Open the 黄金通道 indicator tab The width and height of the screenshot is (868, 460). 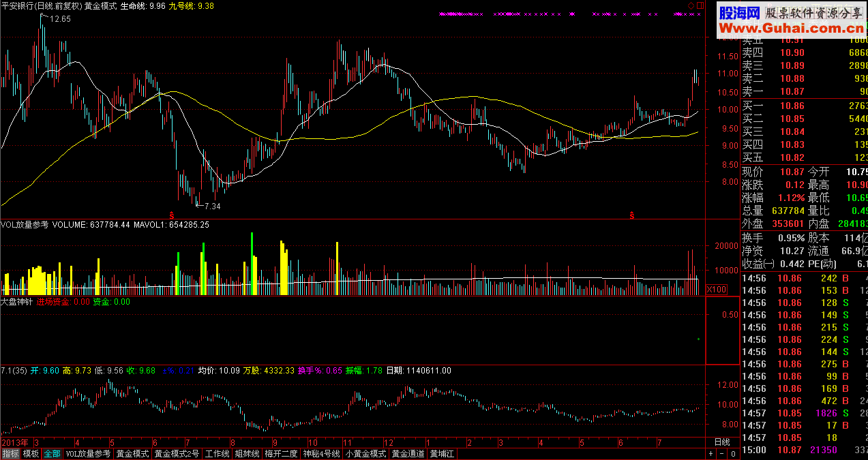click(x=408, y=454)
